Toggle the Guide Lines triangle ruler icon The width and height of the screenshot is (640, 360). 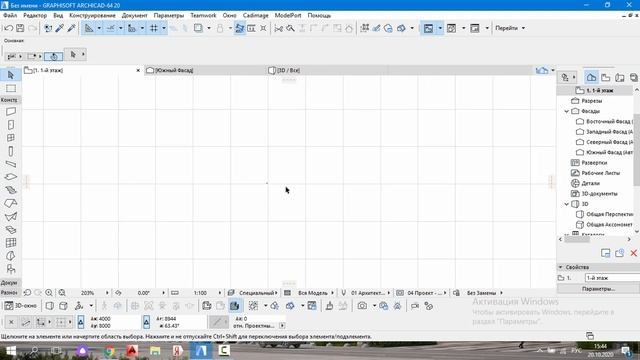point(89,28)
